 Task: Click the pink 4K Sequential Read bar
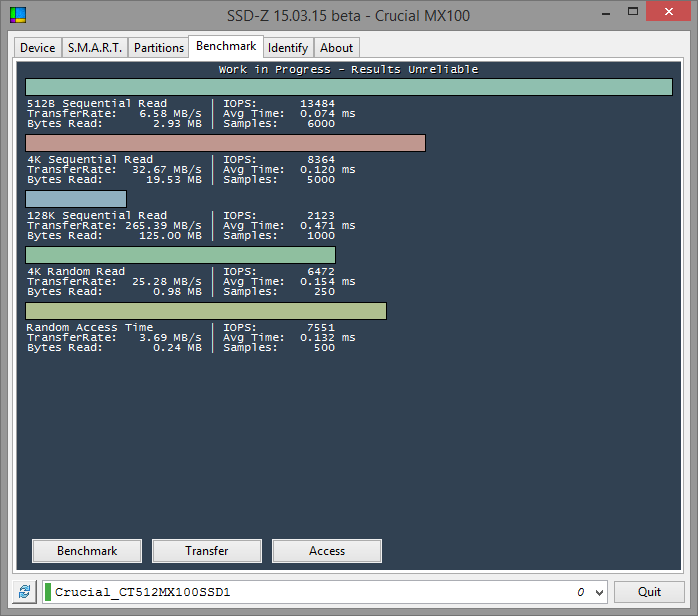point(225,143)
